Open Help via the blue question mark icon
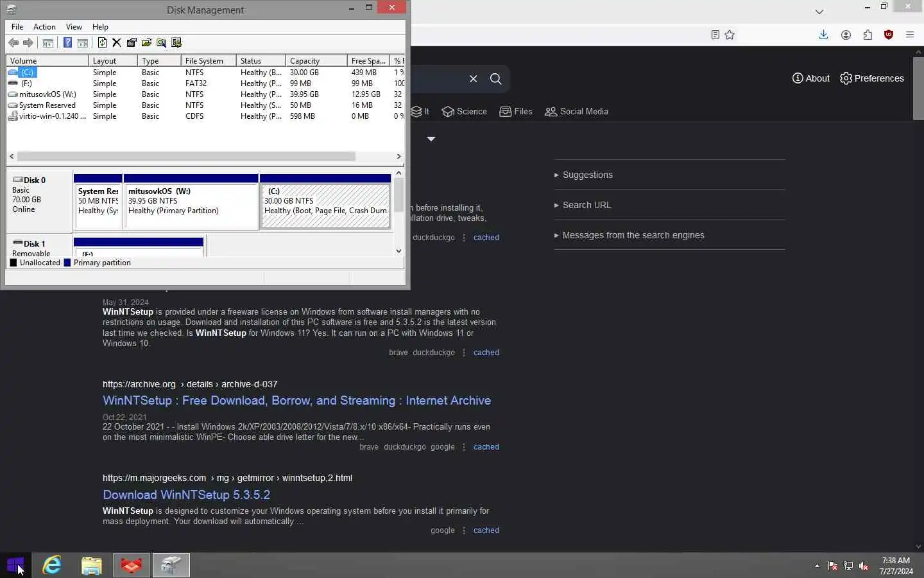This screenshot has height=578, width=924. coord(67,43)
